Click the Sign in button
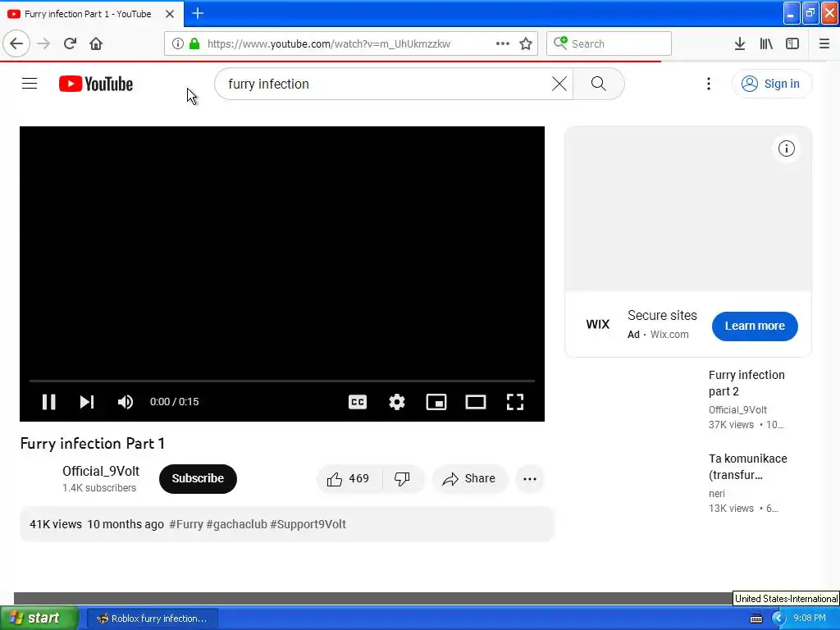 tap(771, 84)
